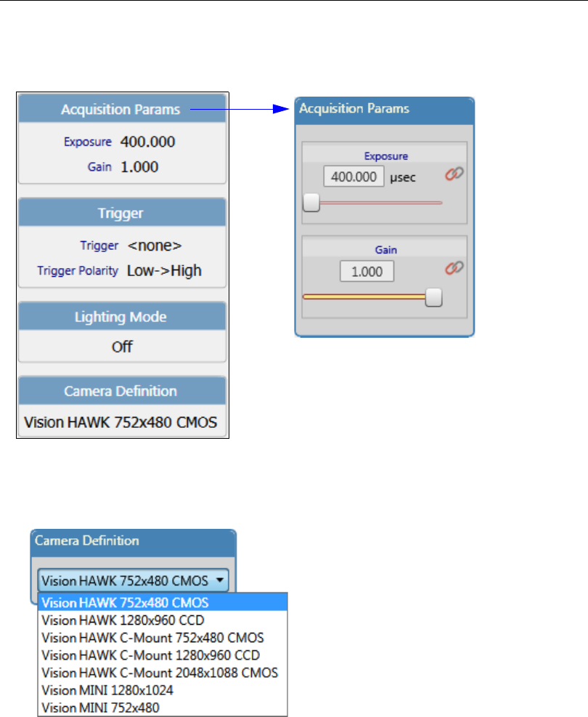Open the Camera Definition combo box
The height and width of the screenshot is (717, 588).
pyautogui.click(x=133, y=580)
